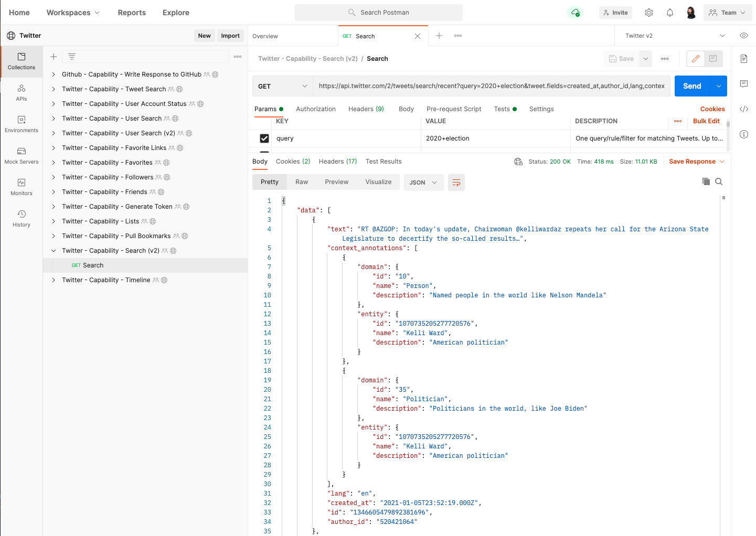
Task: Open the JSON format dropdown
Action: coord(423,183)
